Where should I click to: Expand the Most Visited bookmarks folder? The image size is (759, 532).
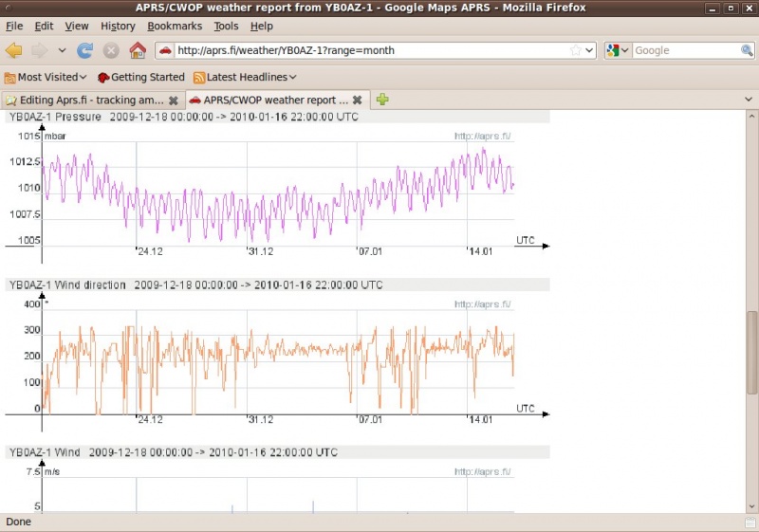point(46,77)
